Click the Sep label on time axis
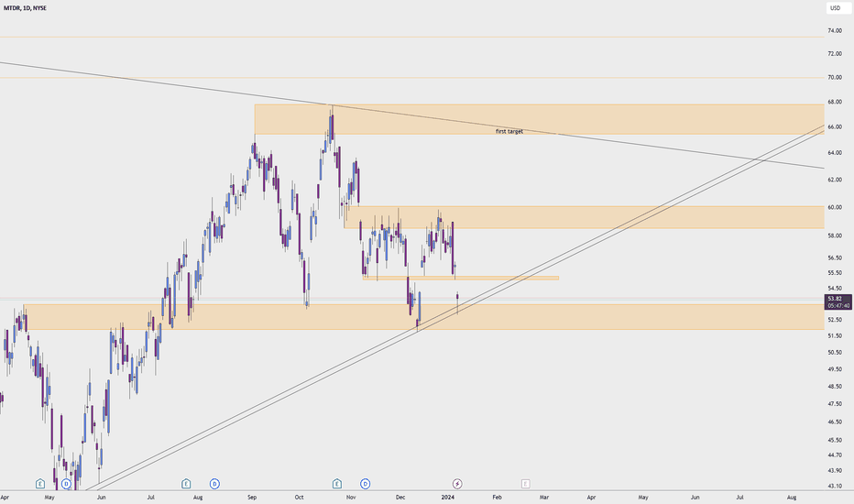Screen dimensions: 854x504 [x=252, y=498]
